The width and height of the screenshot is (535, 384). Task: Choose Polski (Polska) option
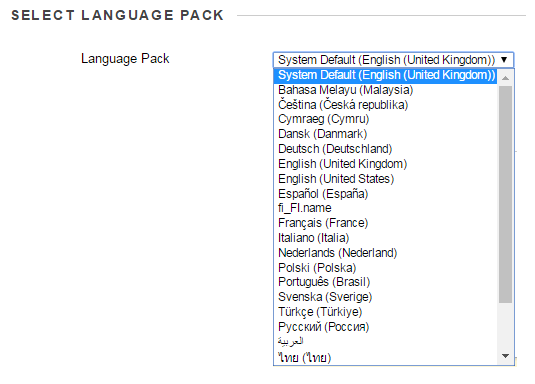point(385,268)
